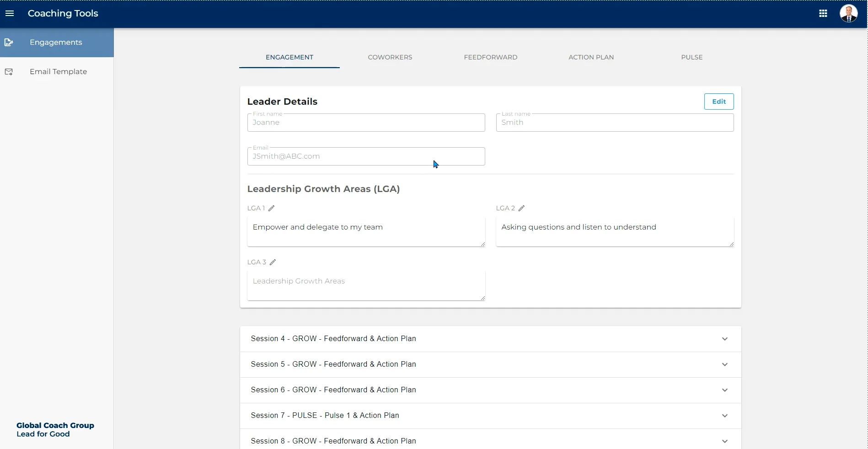
Task: Select the Session 7 - PULSE title text
Action: tap(325, 416)
